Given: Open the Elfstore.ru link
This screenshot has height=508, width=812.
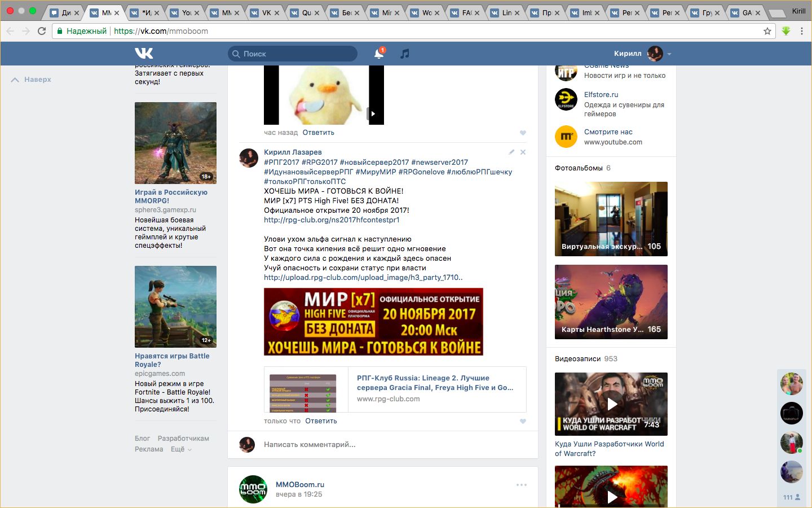Looking at the screenshot, I should 601,94.
